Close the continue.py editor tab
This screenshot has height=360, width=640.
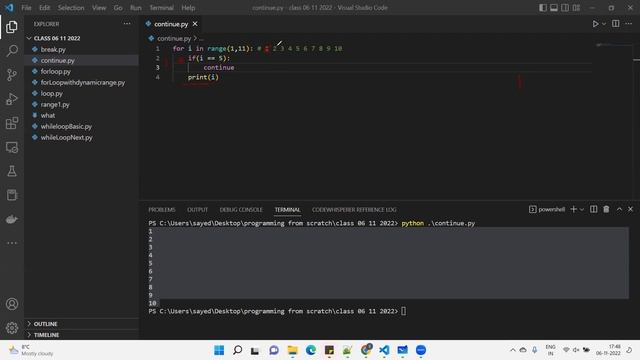click(x=195, y=24)
